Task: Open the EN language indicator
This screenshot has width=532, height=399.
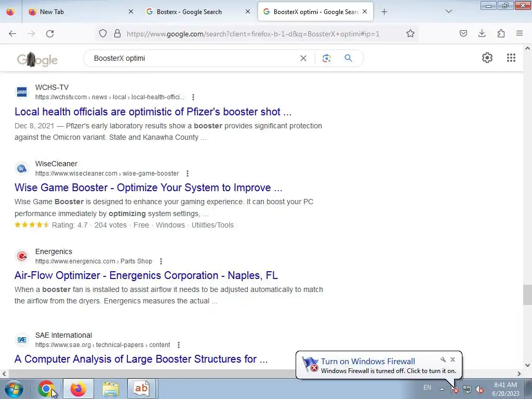Action: click(x=427, y=388)
